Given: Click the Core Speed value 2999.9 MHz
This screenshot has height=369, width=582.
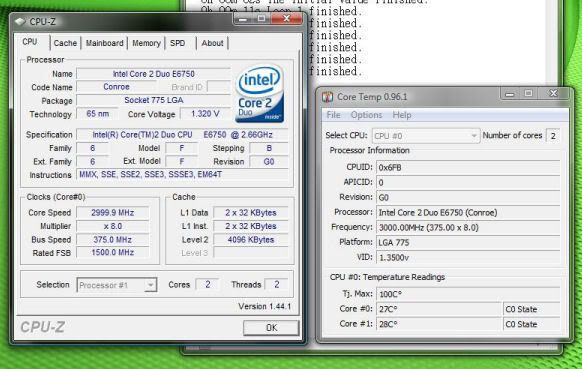Looking at the screenshot, I should coord(112,213).
